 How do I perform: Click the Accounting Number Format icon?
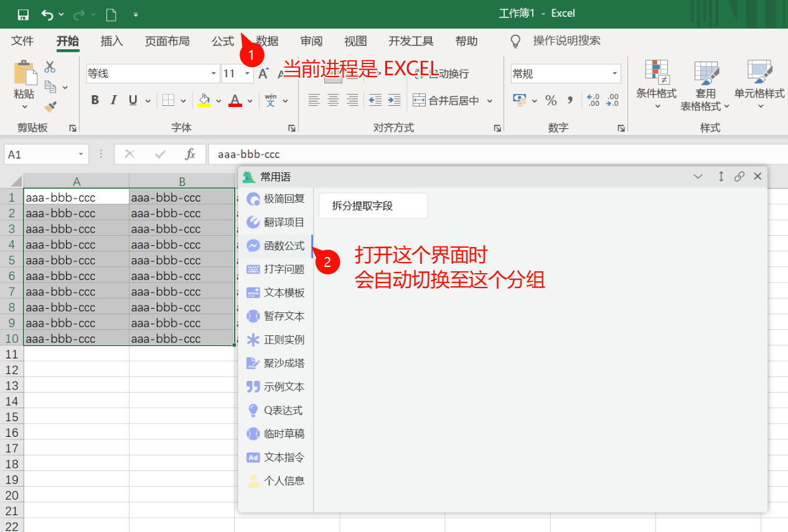coord(520,100)
